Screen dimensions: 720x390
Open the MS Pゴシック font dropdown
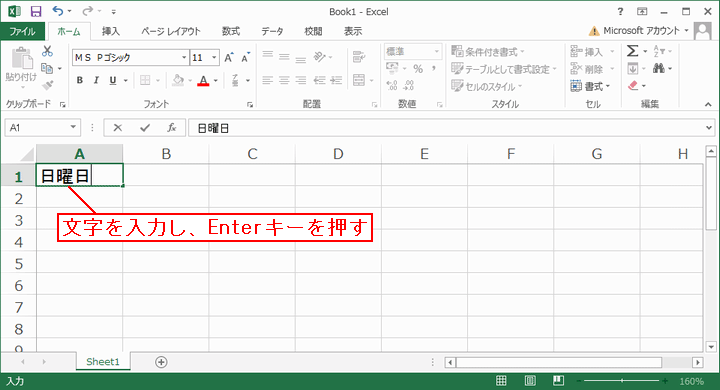[x=184, y=57]
